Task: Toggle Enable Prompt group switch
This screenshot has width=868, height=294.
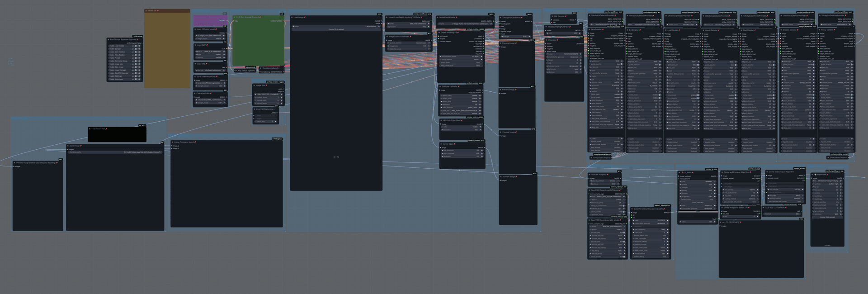Action: [135, 58]
